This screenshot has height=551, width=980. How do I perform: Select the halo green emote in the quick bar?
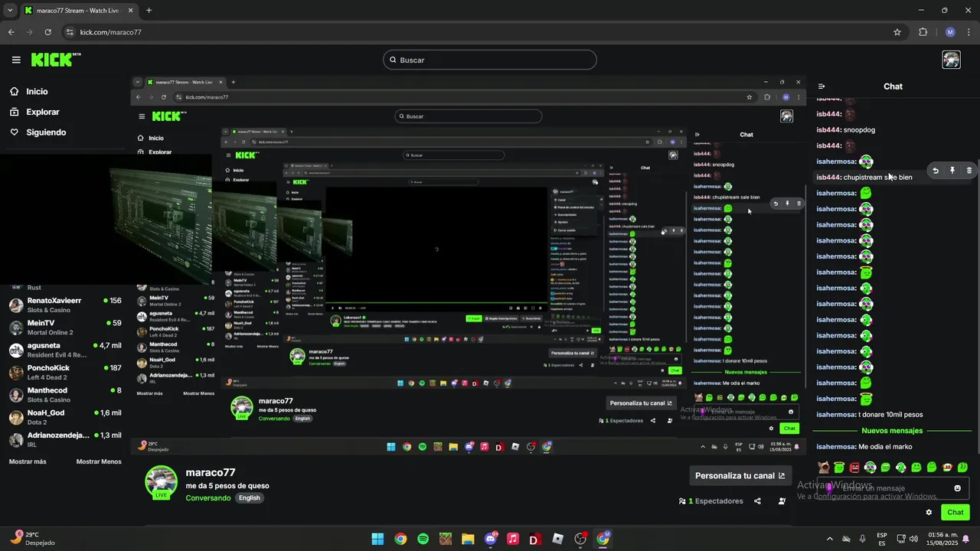coord(839,468)
